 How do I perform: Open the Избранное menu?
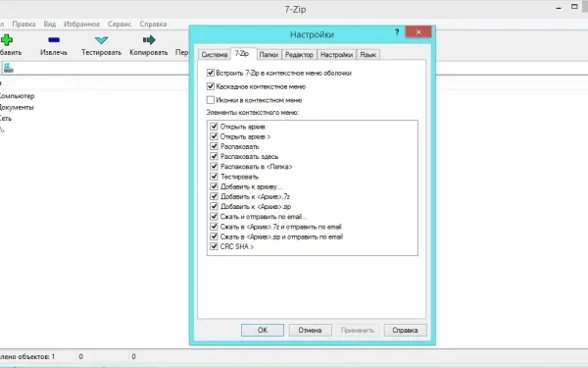click(x=81, y=24)
